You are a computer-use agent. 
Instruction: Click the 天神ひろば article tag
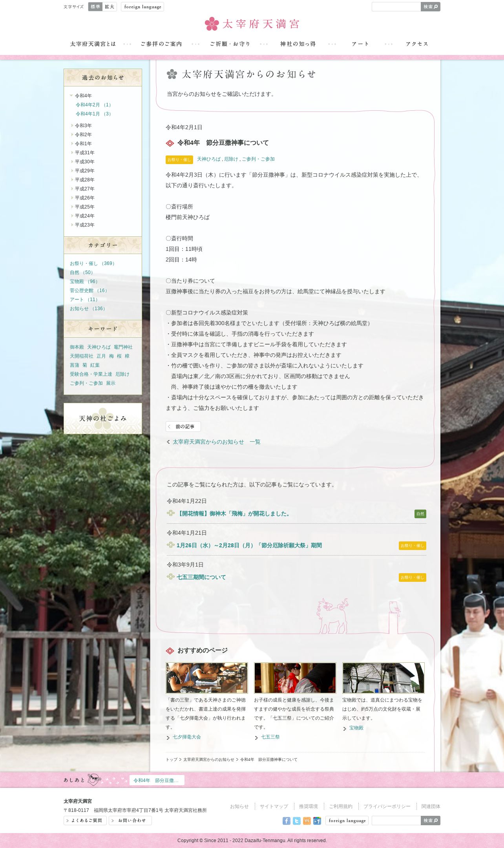point(209,159)
